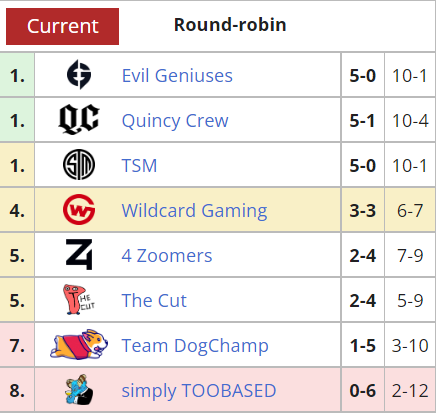
Task: Click the Team DogChamp corgi logo
Action: pos(79,344)
